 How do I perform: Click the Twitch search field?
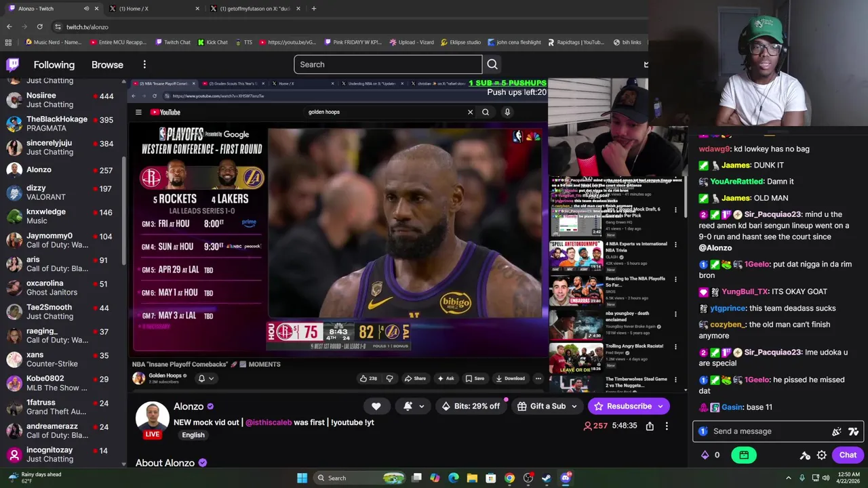tap(388, 64)
